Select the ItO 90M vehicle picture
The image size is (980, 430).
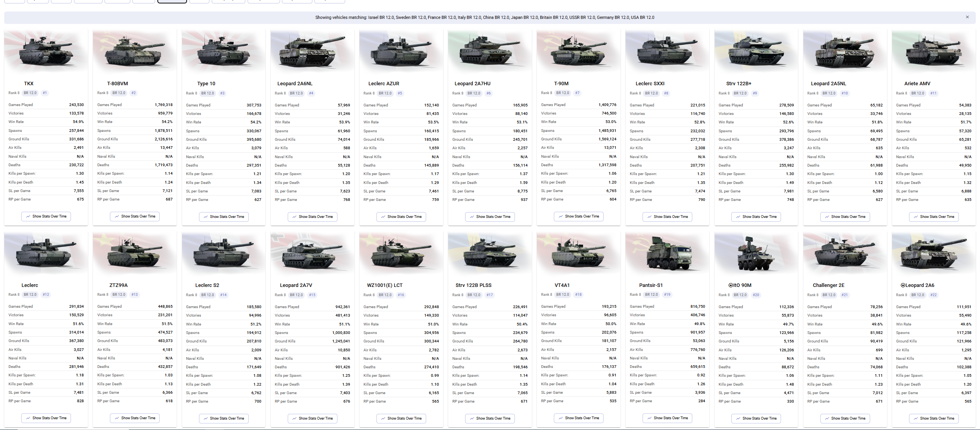coord(756,254)
